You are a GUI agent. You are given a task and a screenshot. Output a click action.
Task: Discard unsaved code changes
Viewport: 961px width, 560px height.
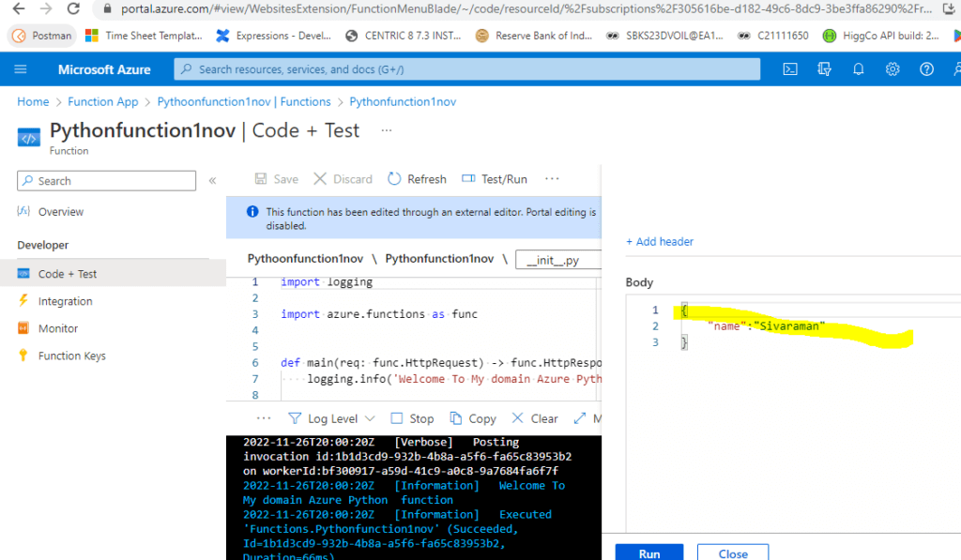343,178
